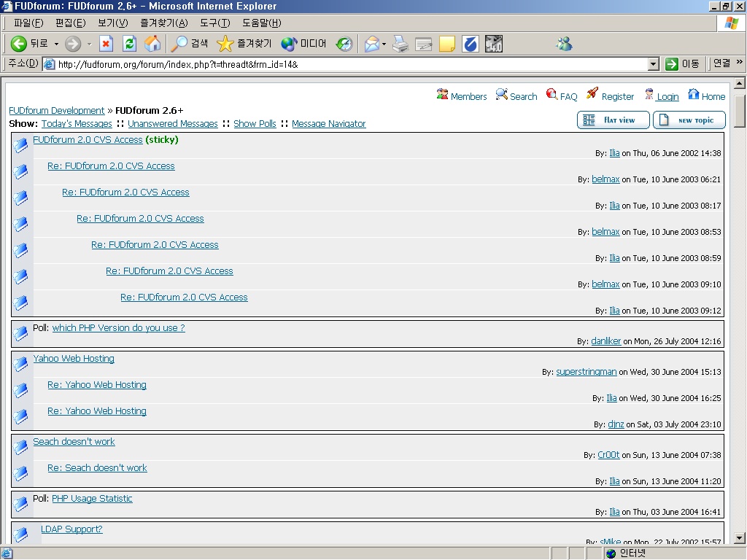747x560 pixels.
Task: Switch to flat view
Action: point(613,120)
